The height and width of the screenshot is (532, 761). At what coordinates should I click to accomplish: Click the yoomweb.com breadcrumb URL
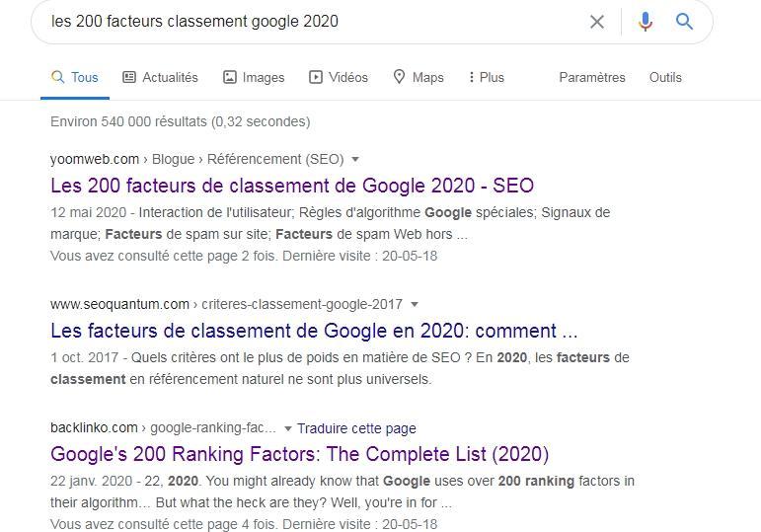coord(95,159)
